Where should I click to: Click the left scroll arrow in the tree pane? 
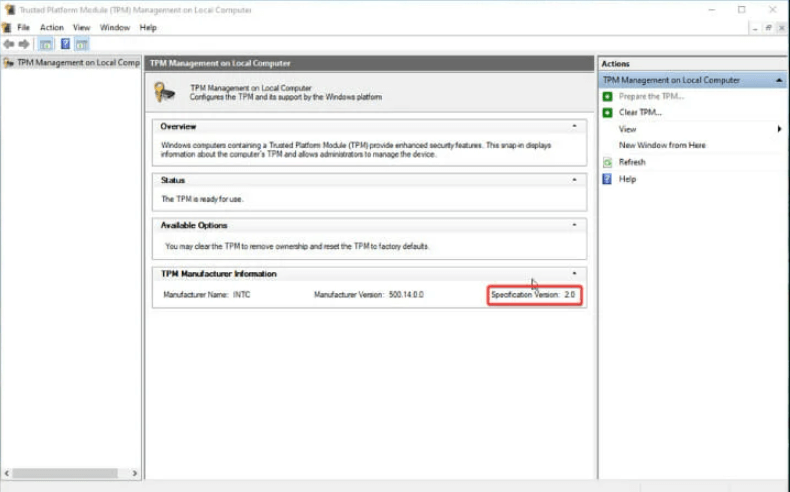[7, 473]
